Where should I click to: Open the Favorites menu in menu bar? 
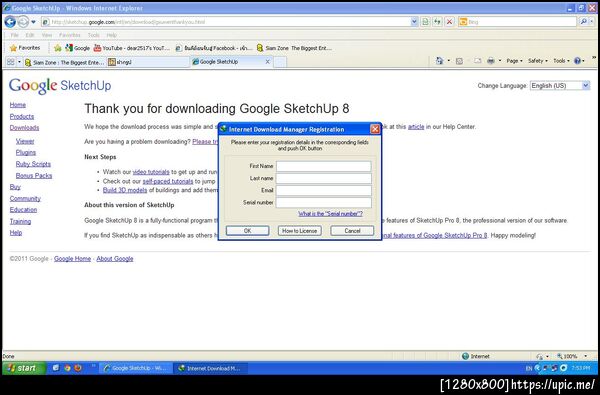[70, 35]
